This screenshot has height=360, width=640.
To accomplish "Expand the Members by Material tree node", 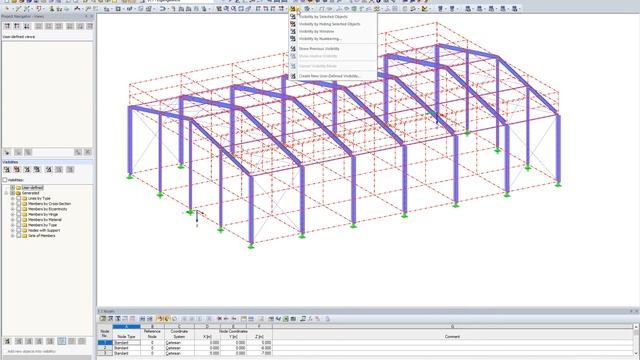I will [13, 220].
